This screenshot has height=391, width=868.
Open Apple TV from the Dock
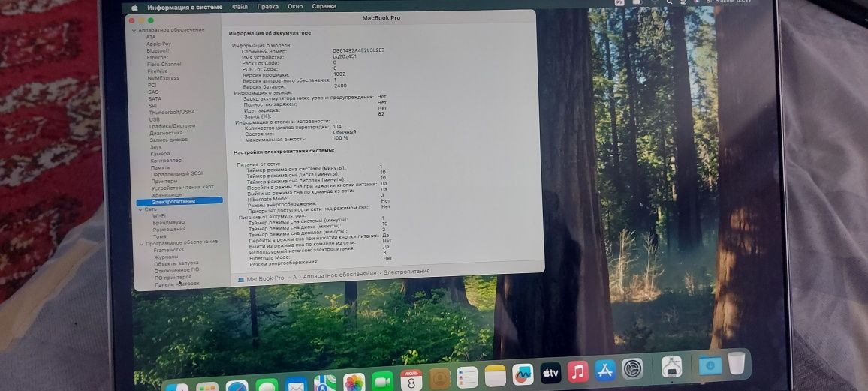pos(551,373)
